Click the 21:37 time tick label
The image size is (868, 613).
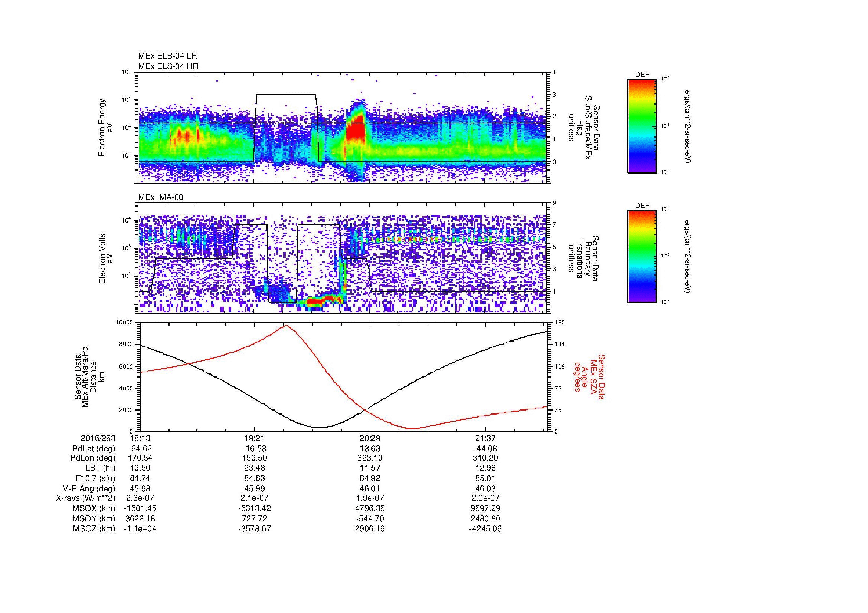coord(485,438)
